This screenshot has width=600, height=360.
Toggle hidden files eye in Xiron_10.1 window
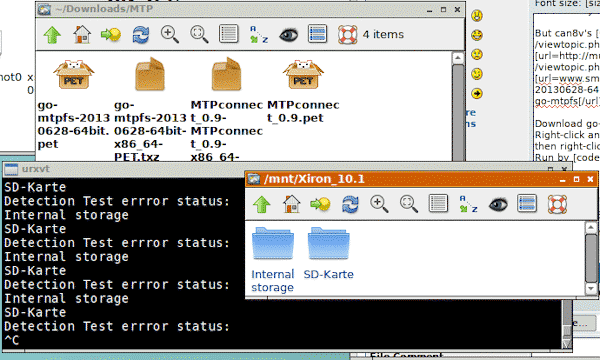(498, 205)
